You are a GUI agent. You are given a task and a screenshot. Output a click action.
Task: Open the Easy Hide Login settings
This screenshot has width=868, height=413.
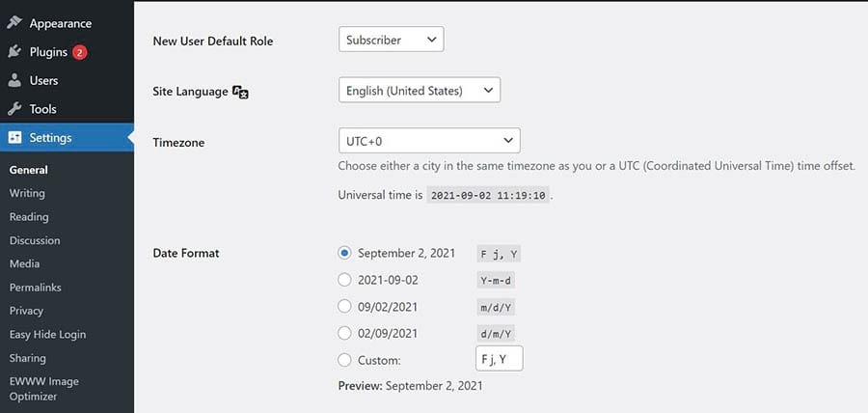[47, 334]
